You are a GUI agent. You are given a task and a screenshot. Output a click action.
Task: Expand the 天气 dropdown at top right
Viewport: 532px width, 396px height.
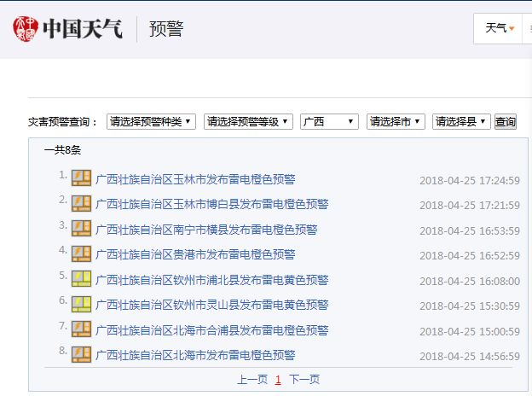(x=500, y=28)
